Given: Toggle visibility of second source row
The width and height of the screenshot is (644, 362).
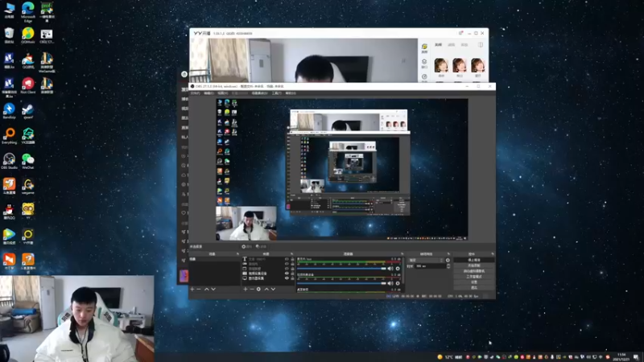Looking at the screenshot, I should [287, 264].
